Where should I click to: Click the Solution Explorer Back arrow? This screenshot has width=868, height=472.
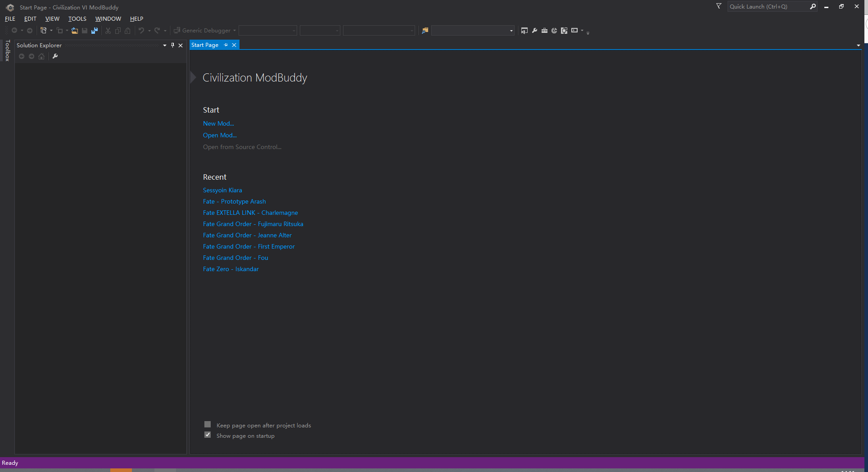coord(22,56)
